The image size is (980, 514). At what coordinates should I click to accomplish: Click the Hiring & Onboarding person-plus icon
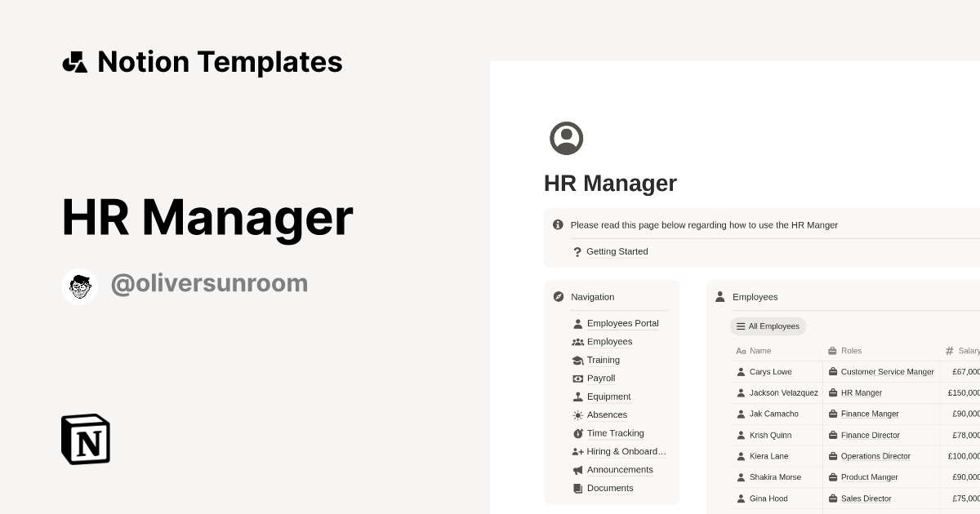point(577,451)
